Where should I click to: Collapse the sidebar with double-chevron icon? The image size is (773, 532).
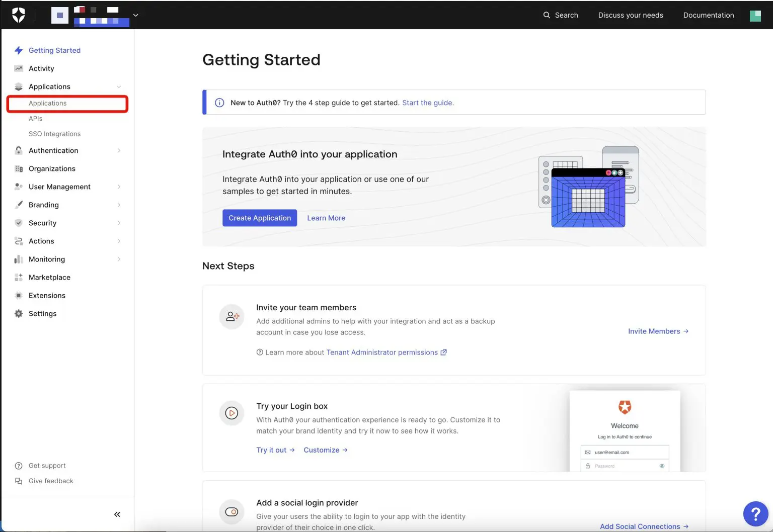(117, 514)
